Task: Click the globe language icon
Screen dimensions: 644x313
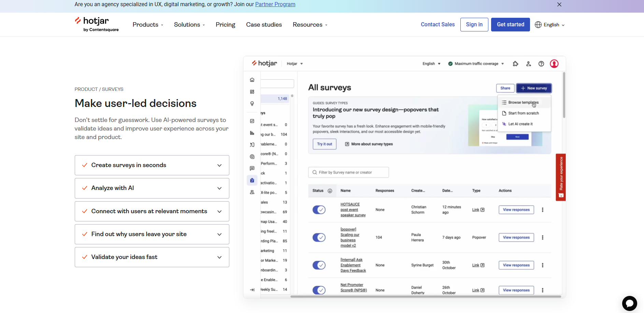Action: click(538, 25)
